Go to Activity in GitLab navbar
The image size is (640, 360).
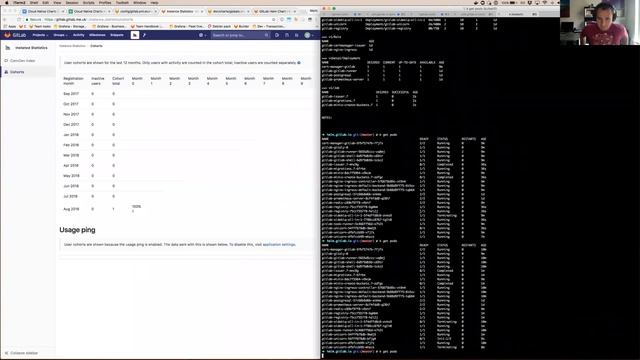tap(79, 35)
